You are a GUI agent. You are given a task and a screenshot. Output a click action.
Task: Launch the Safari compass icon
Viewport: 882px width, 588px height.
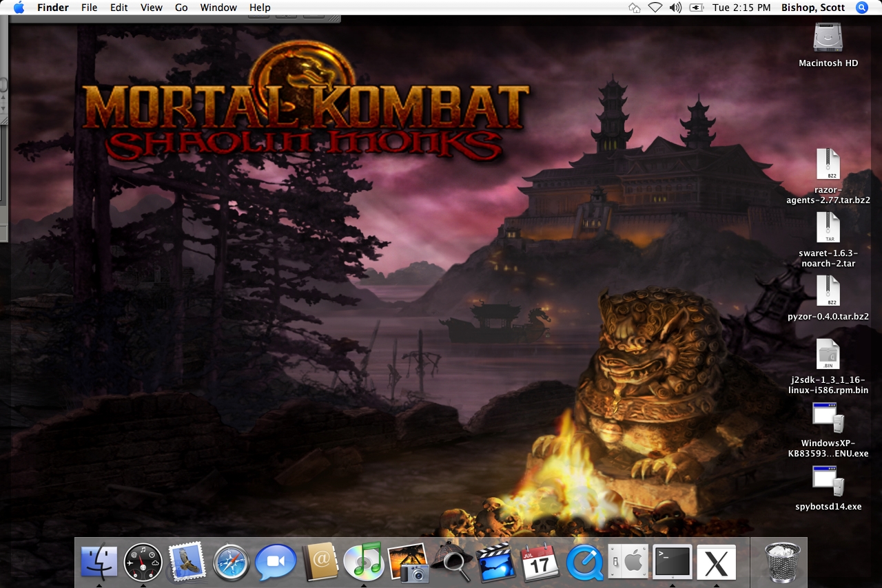(x=231, y=562)
